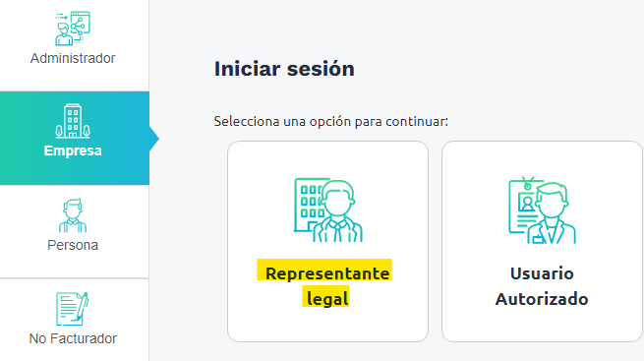The height and width of the screenshot is (361, 644).
Task: Click the ID card in Usuario Autorizado icon
Action: click(x=525, y=206)
